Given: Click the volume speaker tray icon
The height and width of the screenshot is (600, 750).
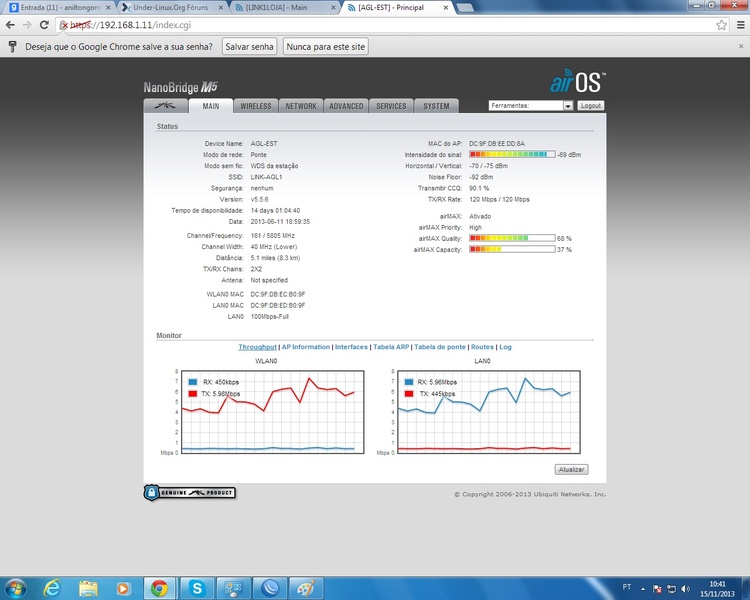Looking at the screenshot, I should coord(685,589).
